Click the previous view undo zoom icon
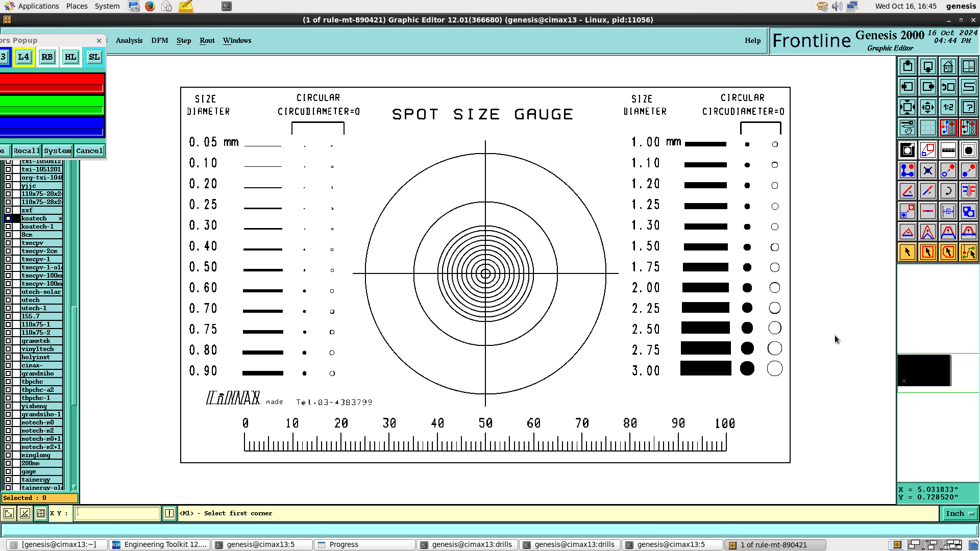The width and height of the screenshot is (980, 551). 948,87
